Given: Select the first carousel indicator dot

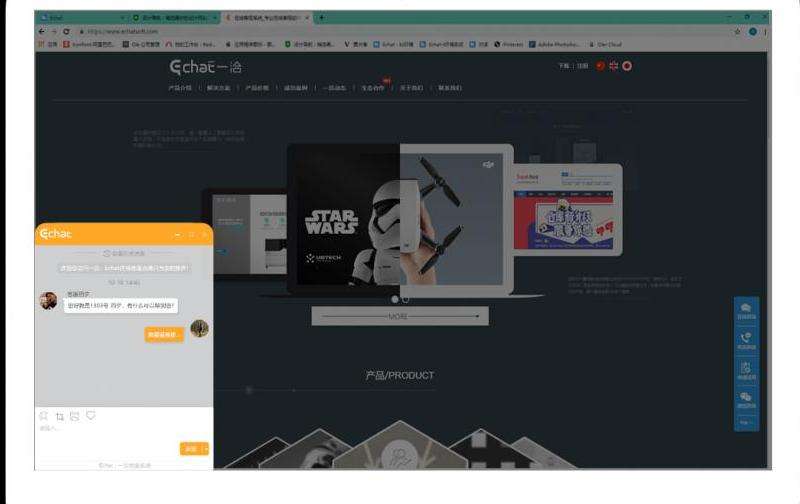Looking at the screenshot, I should [394, 299].
